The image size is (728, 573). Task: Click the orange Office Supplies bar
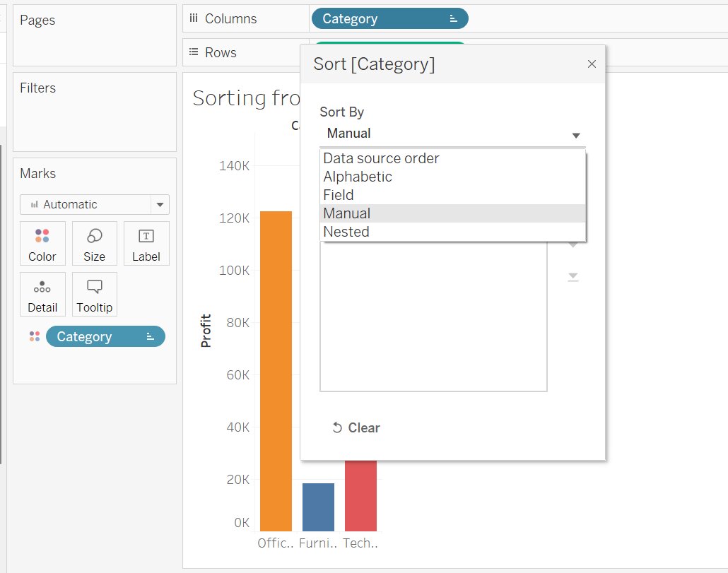276,371
